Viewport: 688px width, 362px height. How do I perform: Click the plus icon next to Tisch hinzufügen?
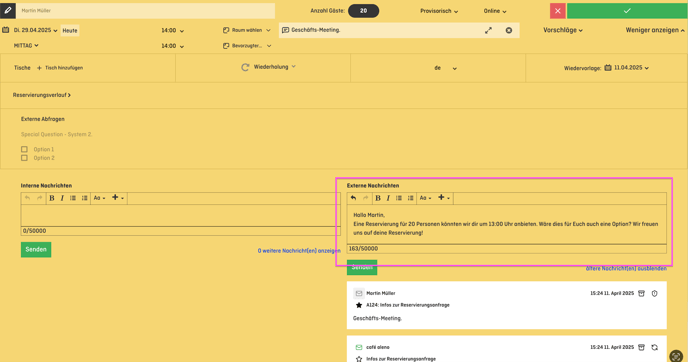click(39, 68)
